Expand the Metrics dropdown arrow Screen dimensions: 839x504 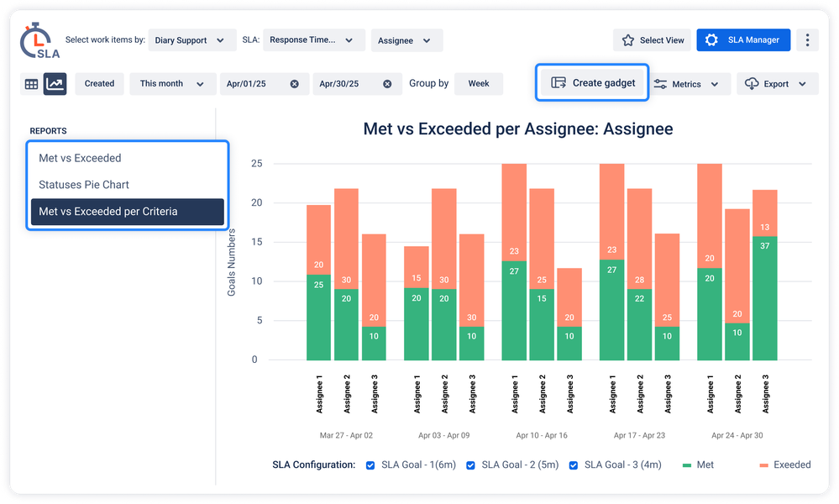pos(715,84)
